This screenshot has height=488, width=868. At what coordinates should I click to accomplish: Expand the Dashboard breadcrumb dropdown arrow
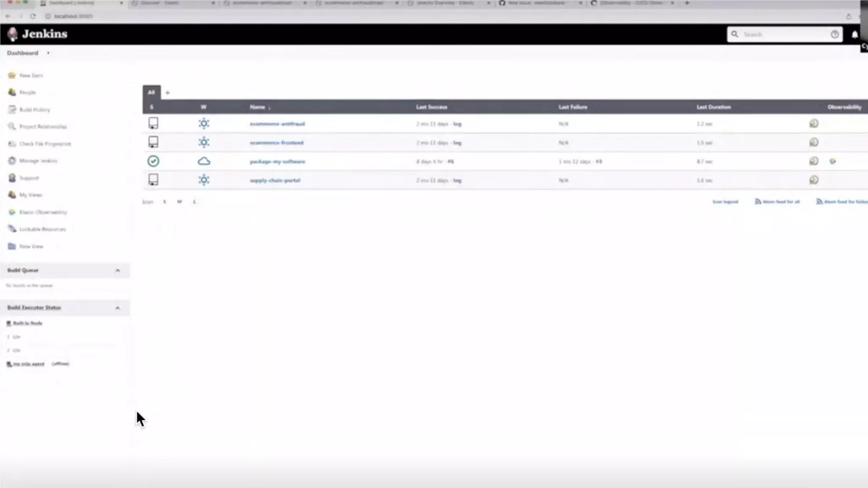coord(48,53)
